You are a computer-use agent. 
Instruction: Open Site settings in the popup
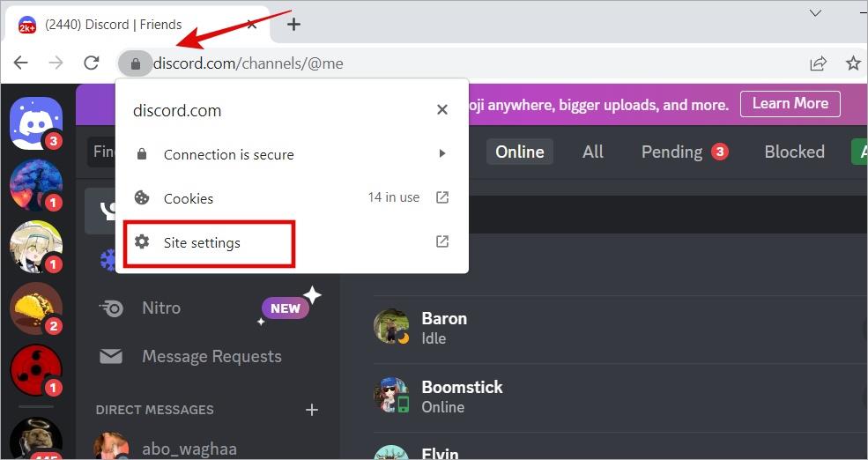(x=292, y=242)
